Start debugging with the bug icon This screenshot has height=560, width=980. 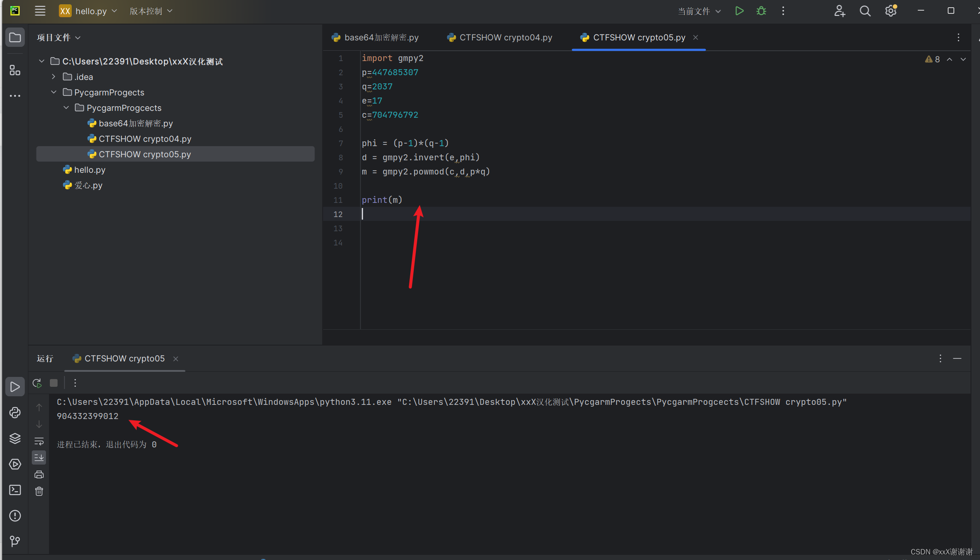tap(761, 11)
